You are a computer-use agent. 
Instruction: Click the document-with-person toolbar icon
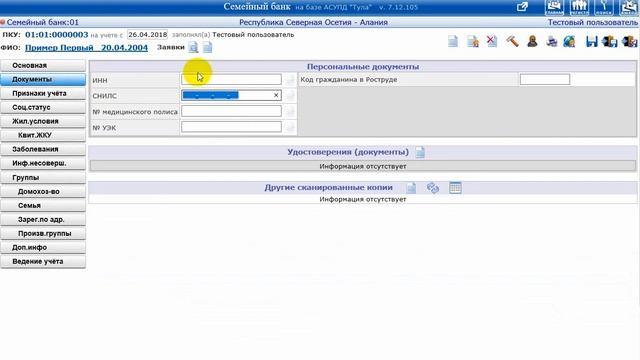473,41
